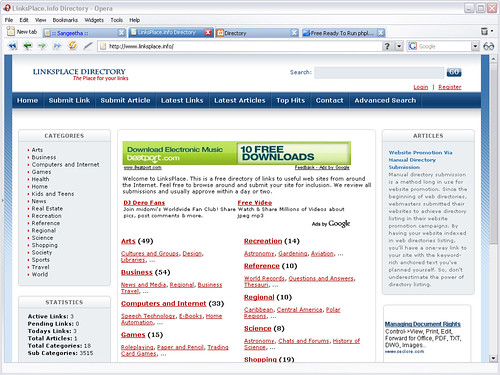Viewport: 500px width, 375px height.
Task: Open the Bookmarks menu
Action: click(x=65, y=20)
